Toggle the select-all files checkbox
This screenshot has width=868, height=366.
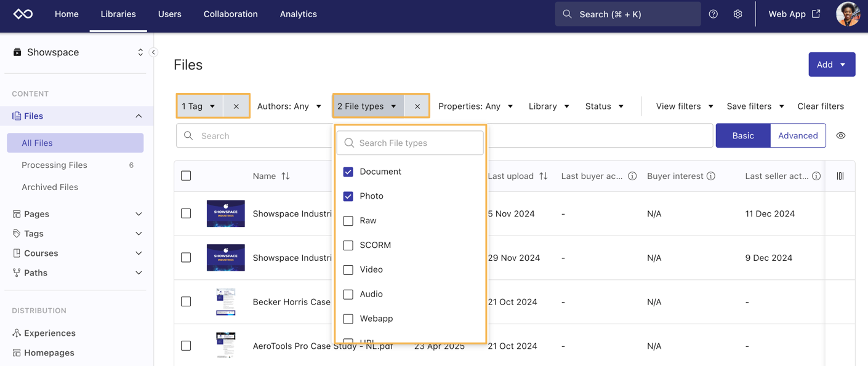pos(186,176)
